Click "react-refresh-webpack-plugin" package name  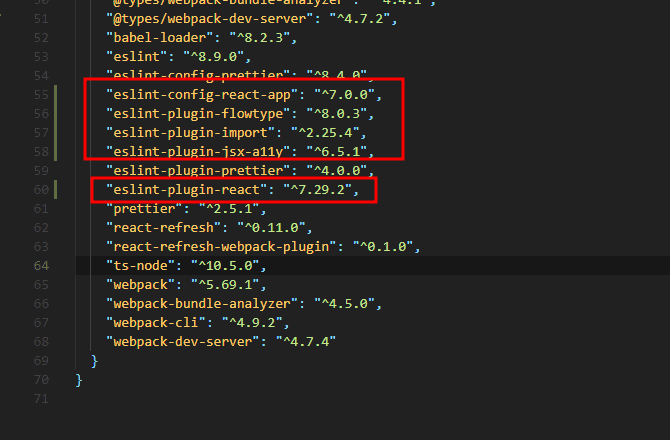pos(221,247)
